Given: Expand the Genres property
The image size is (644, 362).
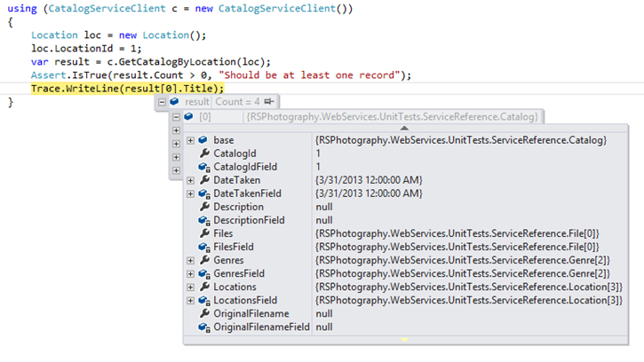Looking at the screenshot, I should (x=190, y=260).
